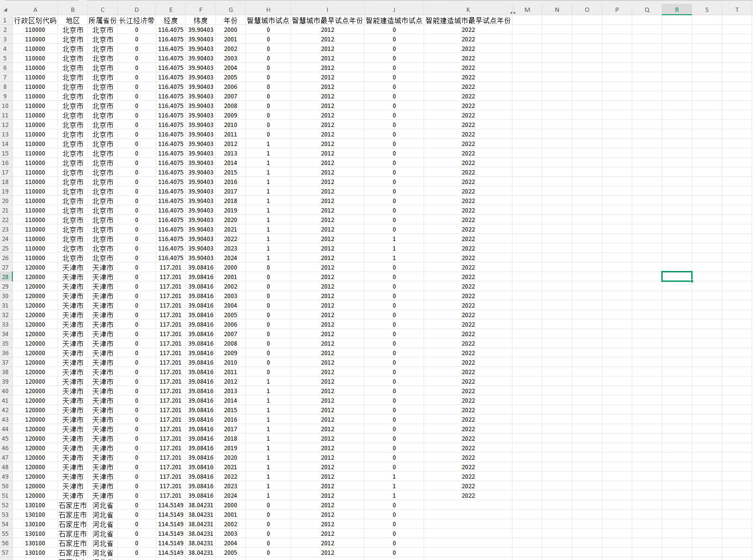
Task: Click the Select All corner triangle
Action: tap(6, 10)
